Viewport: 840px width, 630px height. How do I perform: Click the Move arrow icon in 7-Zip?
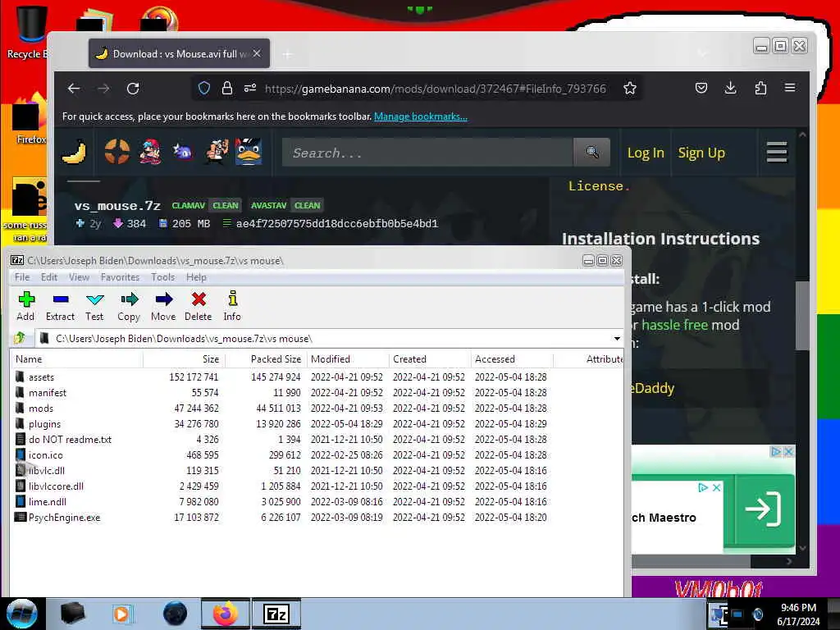coord(163,299)
